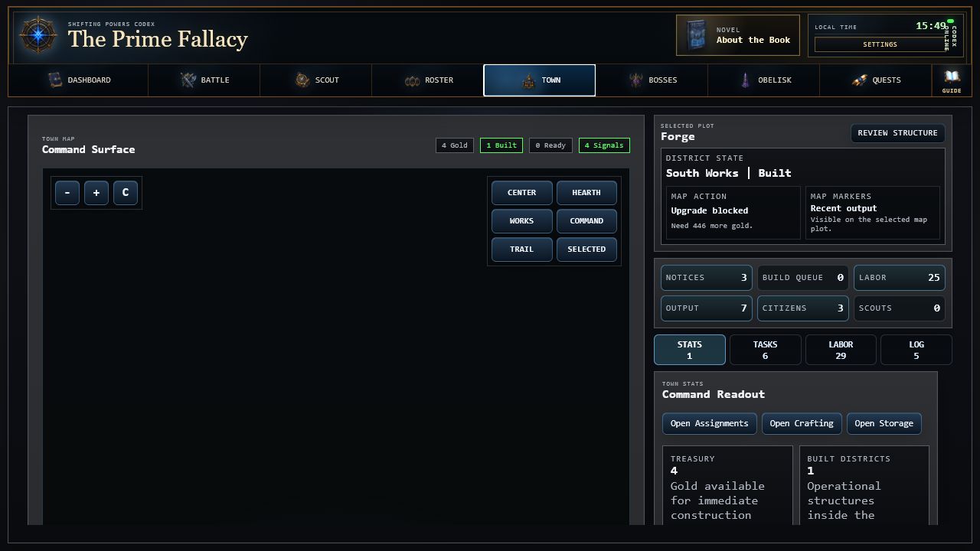Reset map view with C button
This screenshot has height=551, width=980.
(126, 193)
